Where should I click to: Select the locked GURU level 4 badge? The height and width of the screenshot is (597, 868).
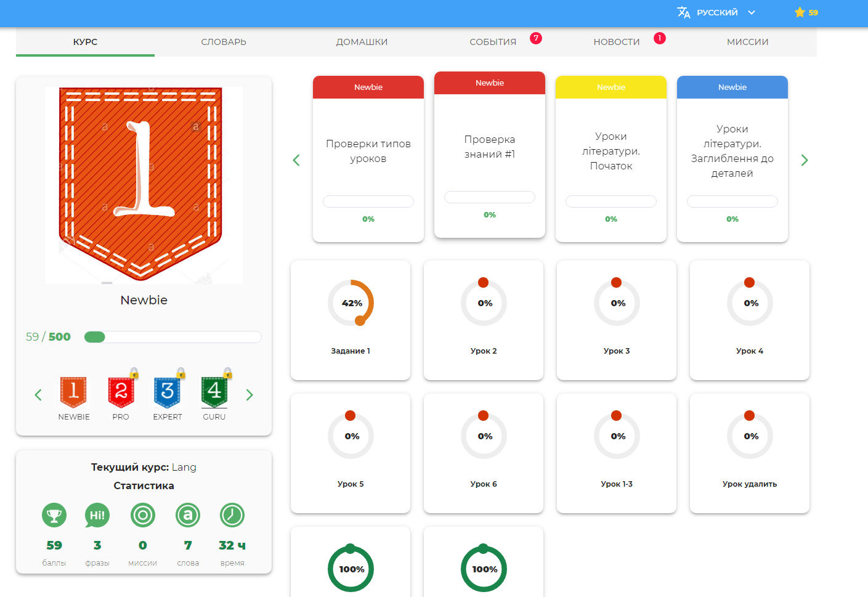tap(214, 392)
